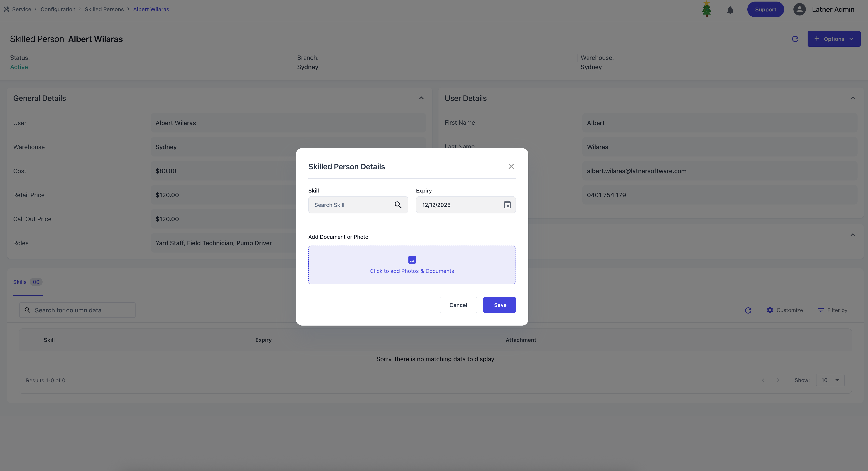Click the Christmas tree icon
This screenshot has height=471, width=868.
click(706, 9)
